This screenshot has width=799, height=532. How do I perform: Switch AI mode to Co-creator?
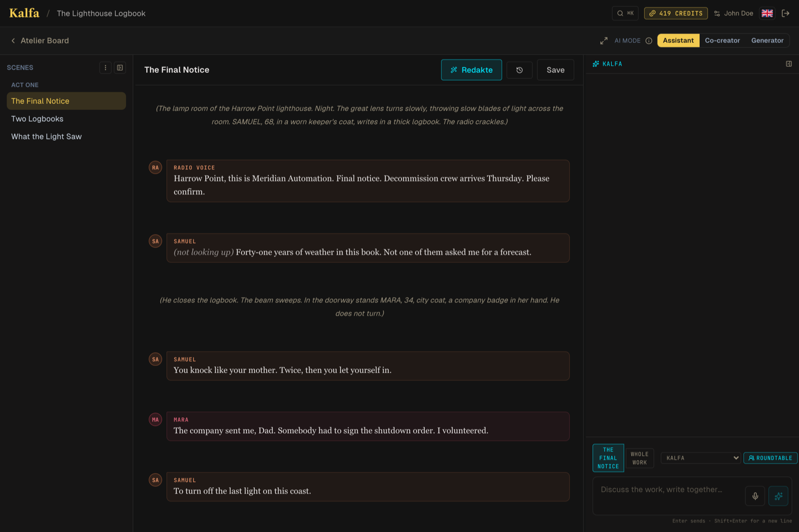click(x=722, y=41)
